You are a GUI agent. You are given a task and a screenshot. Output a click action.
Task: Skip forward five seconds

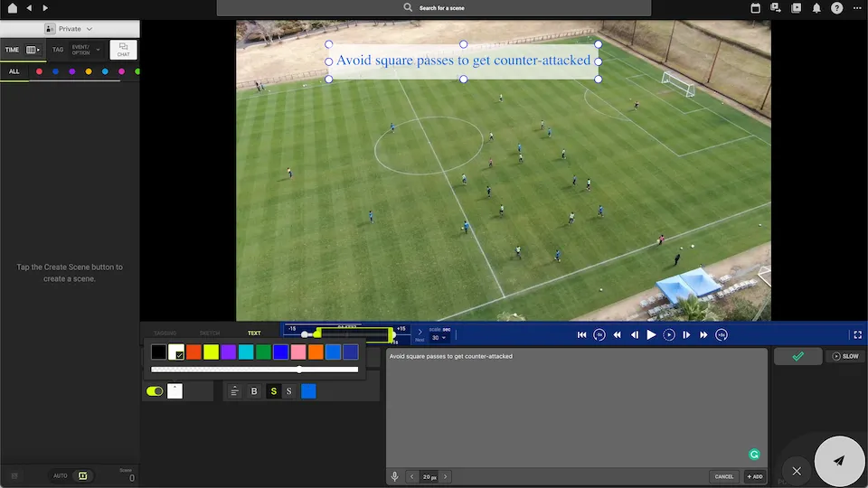pos(722,334)
